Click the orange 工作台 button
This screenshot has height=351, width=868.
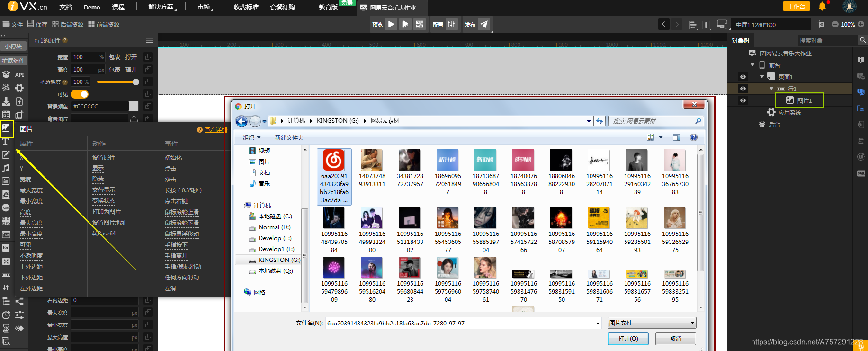[796, 6]
